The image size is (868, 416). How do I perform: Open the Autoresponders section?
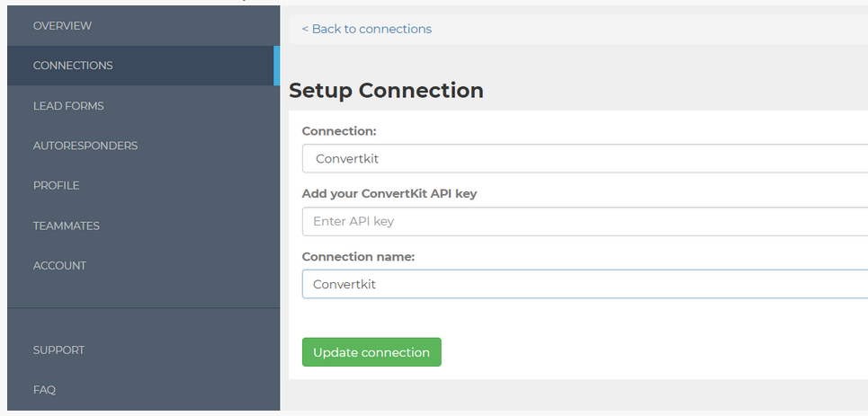pyautogui.click(x=85, y=146)
